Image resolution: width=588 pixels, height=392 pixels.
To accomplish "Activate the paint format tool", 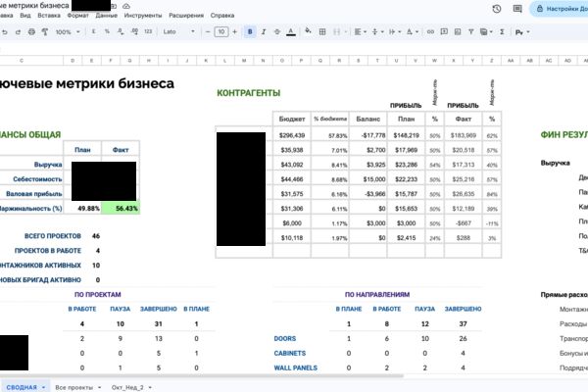I will [45, 32].
